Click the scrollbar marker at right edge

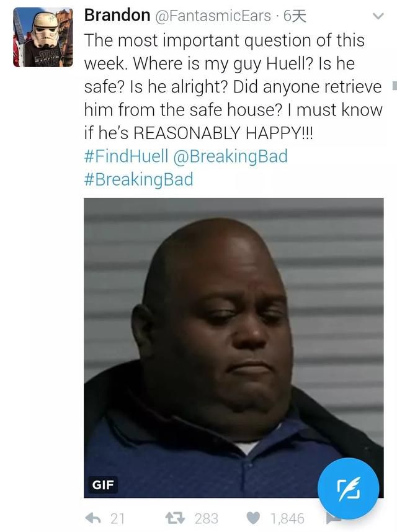(395, 86)
